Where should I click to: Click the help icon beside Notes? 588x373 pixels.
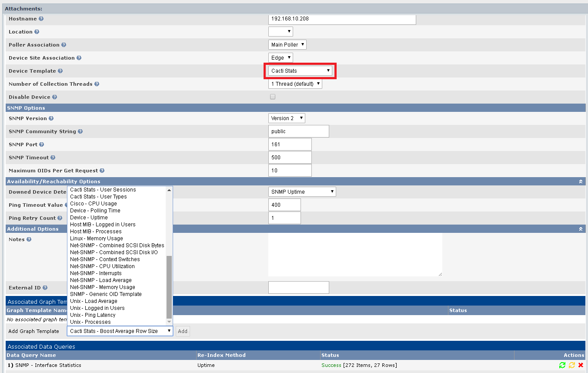pos(29,239)
